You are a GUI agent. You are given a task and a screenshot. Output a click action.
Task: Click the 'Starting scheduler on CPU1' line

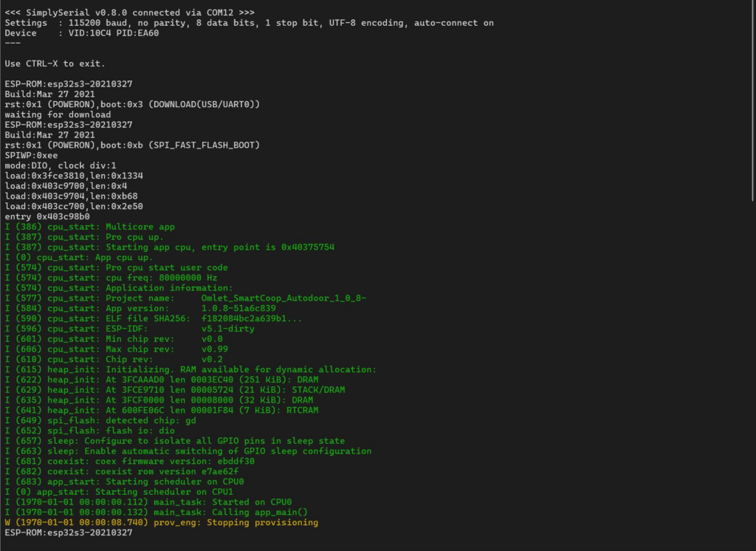[x=119, y=492]
